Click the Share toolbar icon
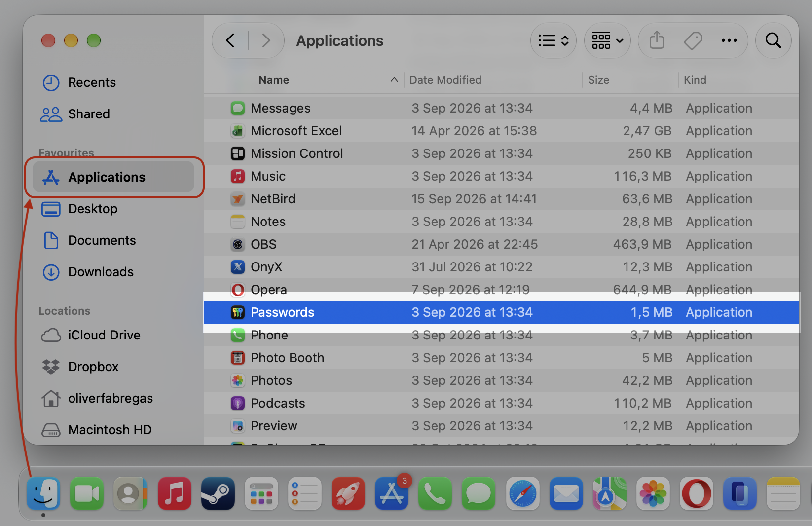The width and height of the screenshot is (812, 526). (657, 40)
